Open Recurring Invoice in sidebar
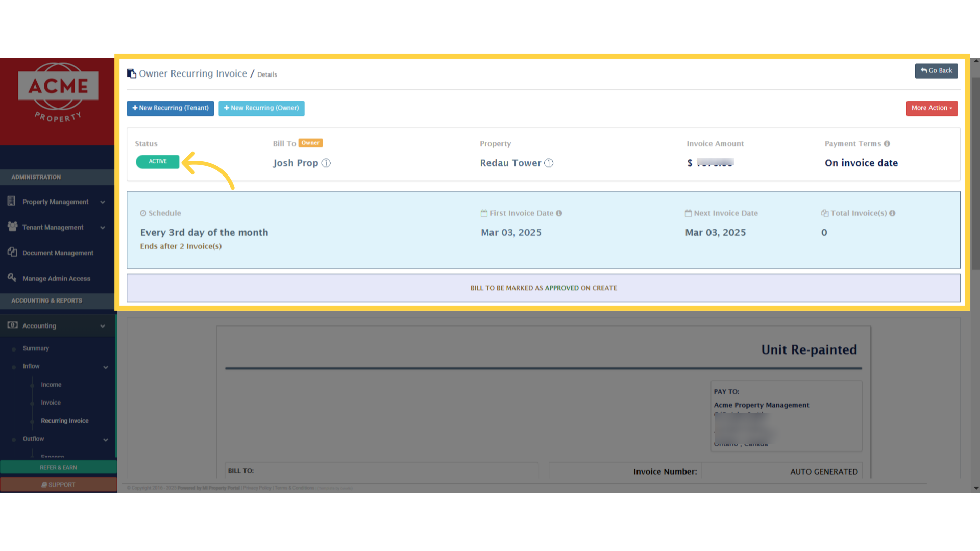This screenshot has width=980, height=551. (64, 421)
